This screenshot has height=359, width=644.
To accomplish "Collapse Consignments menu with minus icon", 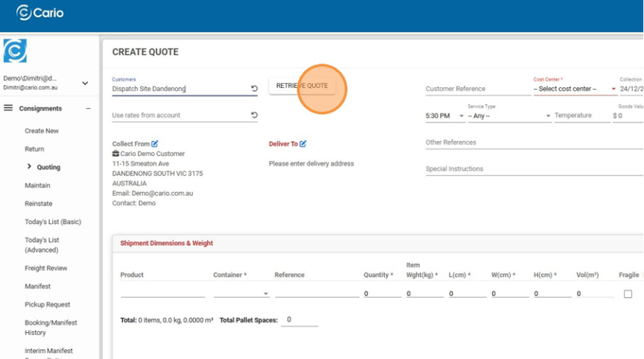I will tap(88, 108).
